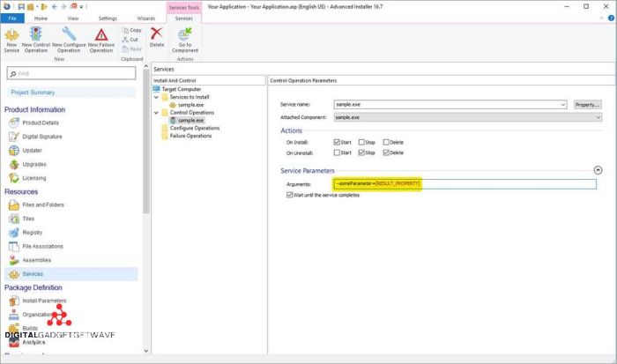Image resolution: width=617 pixels, height=364 pixels.
Task: Collapse the Services to Install node
Action: 156,97
